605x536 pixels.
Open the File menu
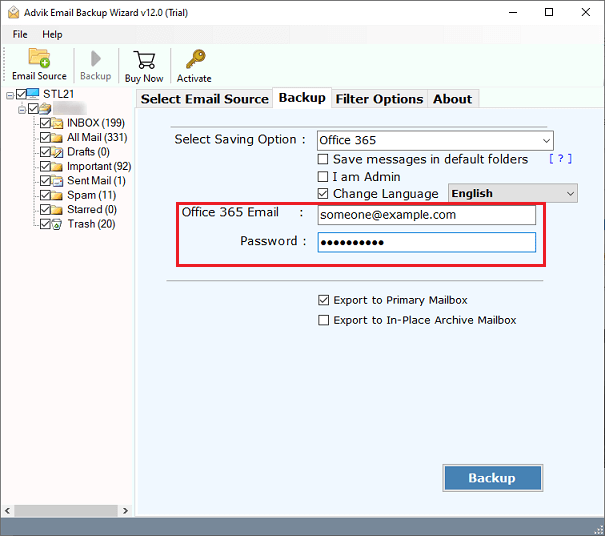pos(20,34)
